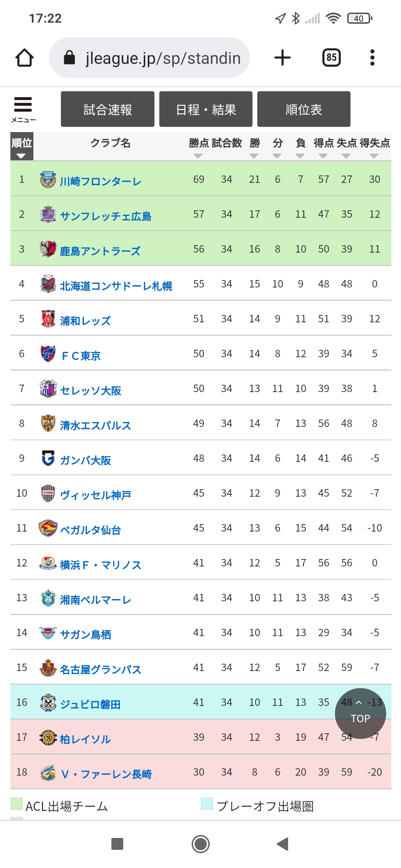The width and height of the screenshot is (401, 868).
Task: Tap the browser home icon
Action: tap(25, 58)
